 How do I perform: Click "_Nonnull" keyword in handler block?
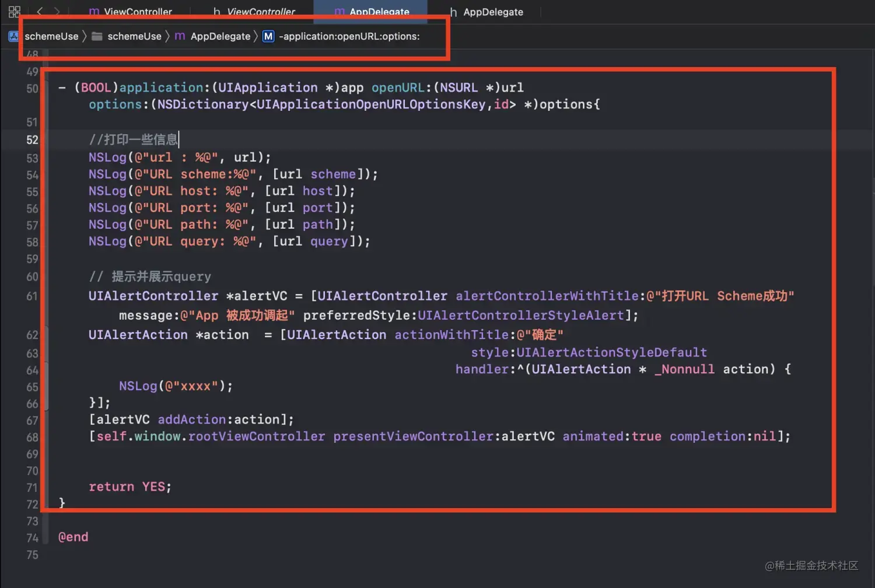tap(684, 369)
